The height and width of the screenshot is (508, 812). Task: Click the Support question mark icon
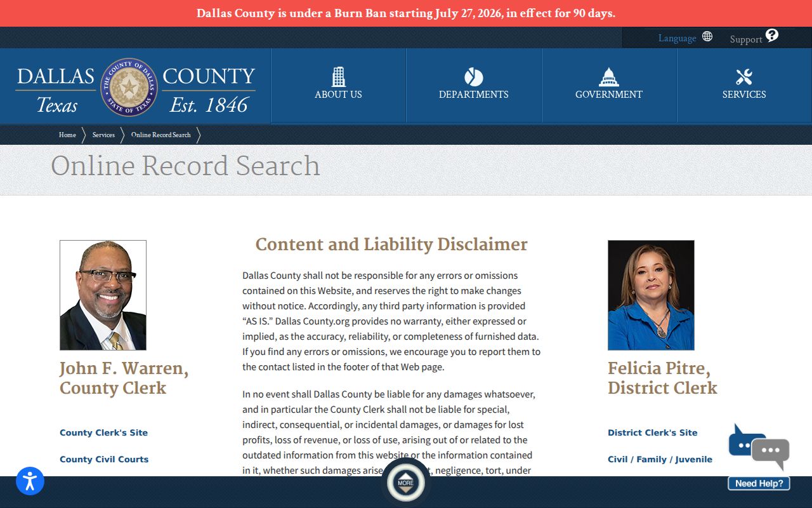[x=771, y=36]
